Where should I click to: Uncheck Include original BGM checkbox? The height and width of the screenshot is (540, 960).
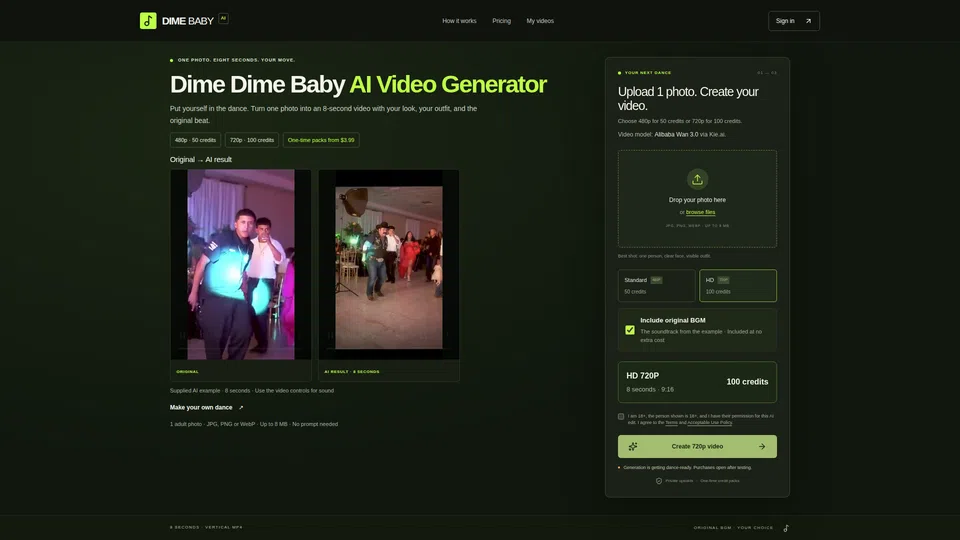(629, 330)
